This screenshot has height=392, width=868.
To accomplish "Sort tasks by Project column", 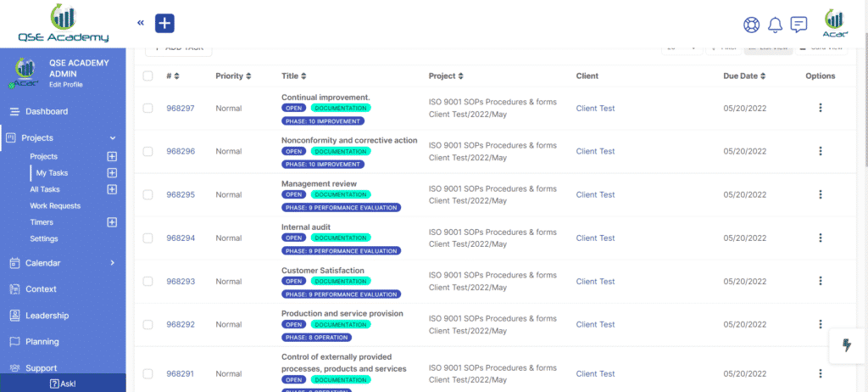I will click(460, 76).
